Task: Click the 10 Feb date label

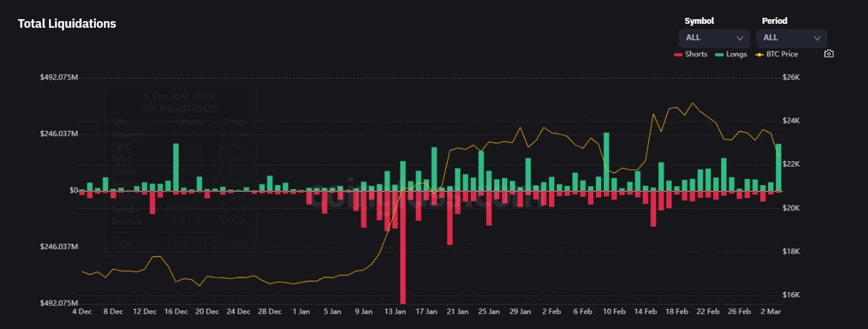Action: coord(613,311)
